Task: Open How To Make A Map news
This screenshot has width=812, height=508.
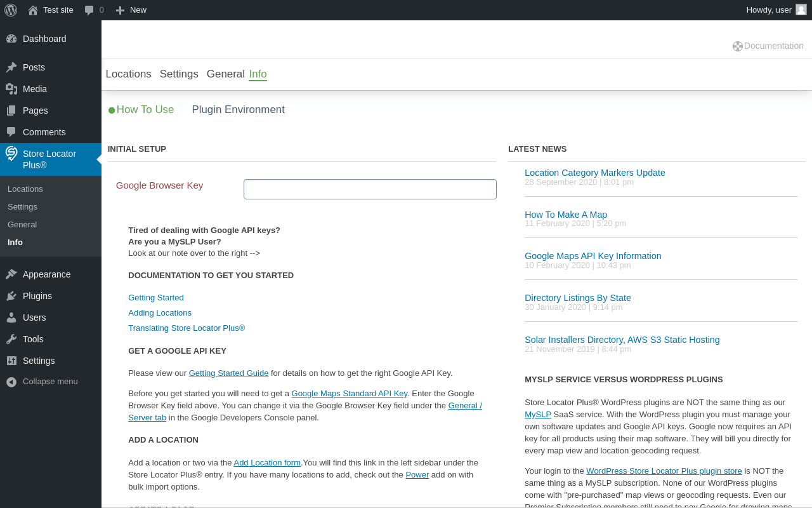Action: (x=566, y=215)
